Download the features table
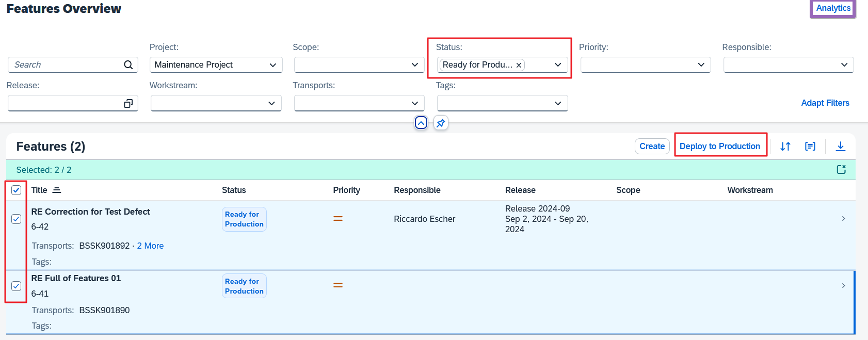This screenshot has width=868, height=340. coord(840,147)
